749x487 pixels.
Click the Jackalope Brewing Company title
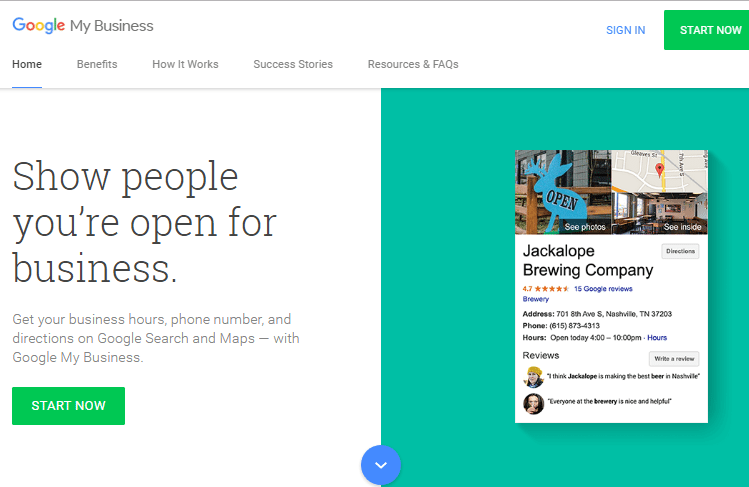(588, 261)
